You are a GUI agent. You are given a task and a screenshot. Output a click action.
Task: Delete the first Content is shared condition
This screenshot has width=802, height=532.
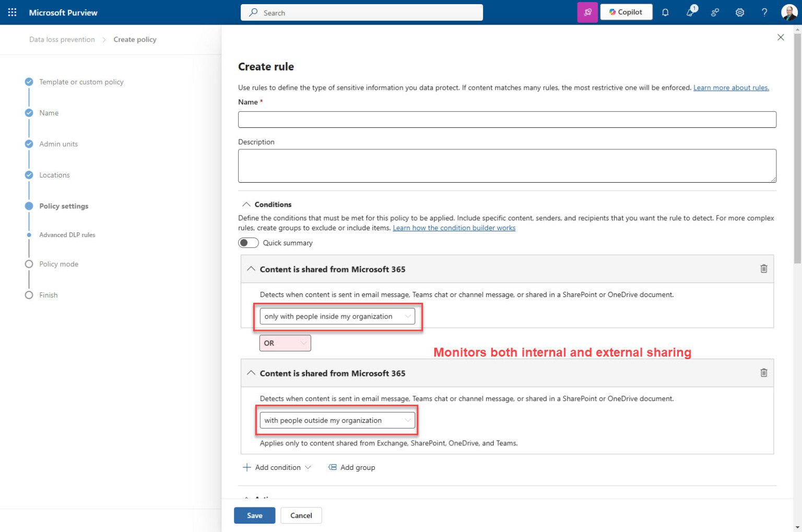(x=763, y=268)
